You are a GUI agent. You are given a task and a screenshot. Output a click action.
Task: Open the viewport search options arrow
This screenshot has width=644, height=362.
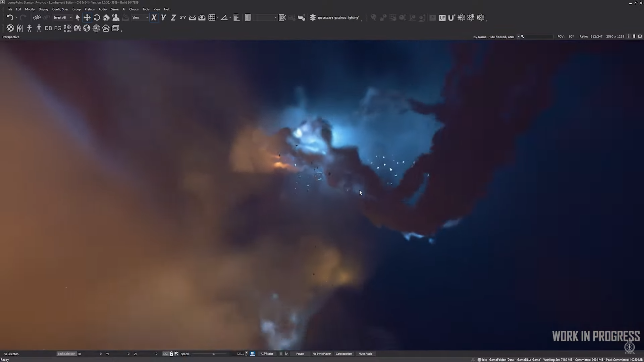click(519, 37)
